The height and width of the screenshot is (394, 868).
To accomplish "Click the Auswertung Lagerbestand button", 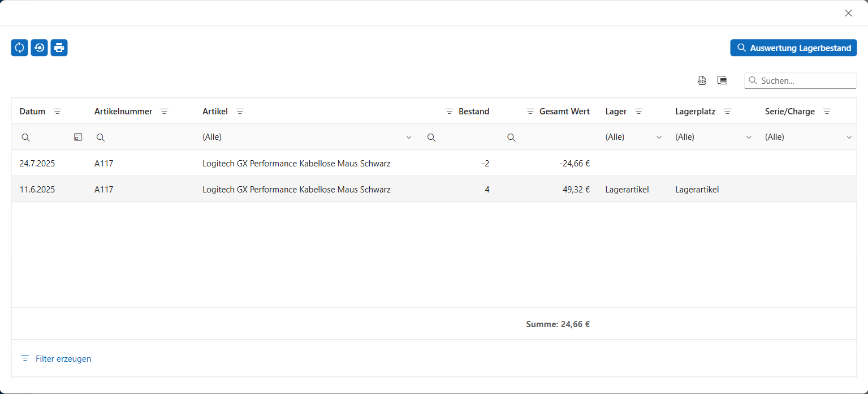I will (793, 48).
